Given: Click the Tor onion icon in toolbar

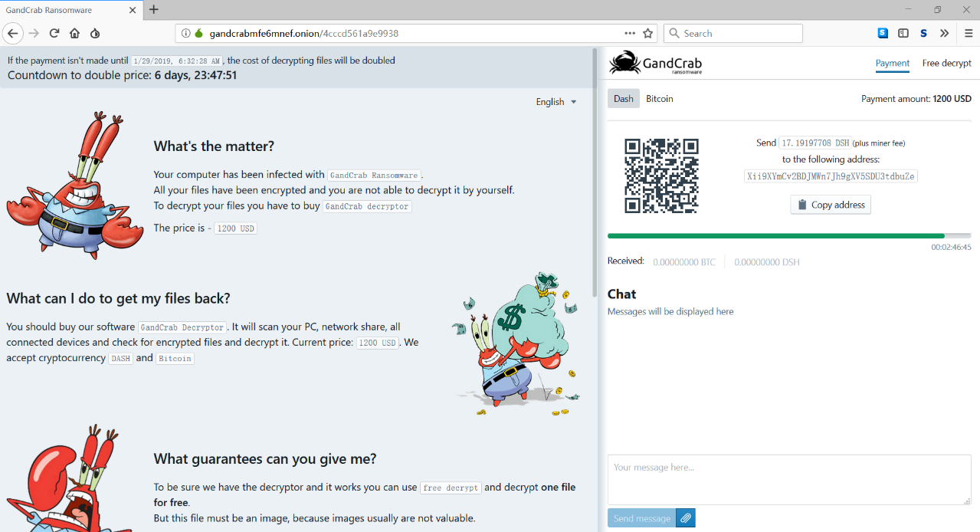Looking at the screenshot, I should tap(95, 34).
